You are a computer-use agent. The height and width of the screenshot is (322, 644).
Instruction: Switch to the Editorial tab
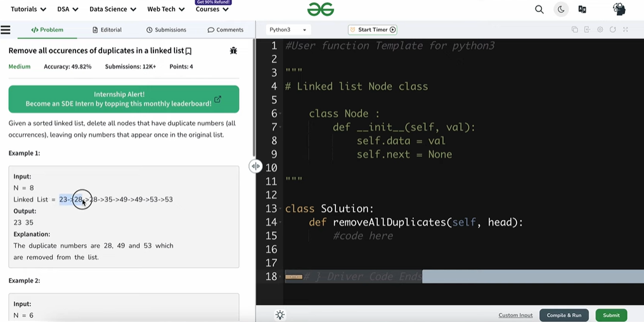(x=106, y=30)
